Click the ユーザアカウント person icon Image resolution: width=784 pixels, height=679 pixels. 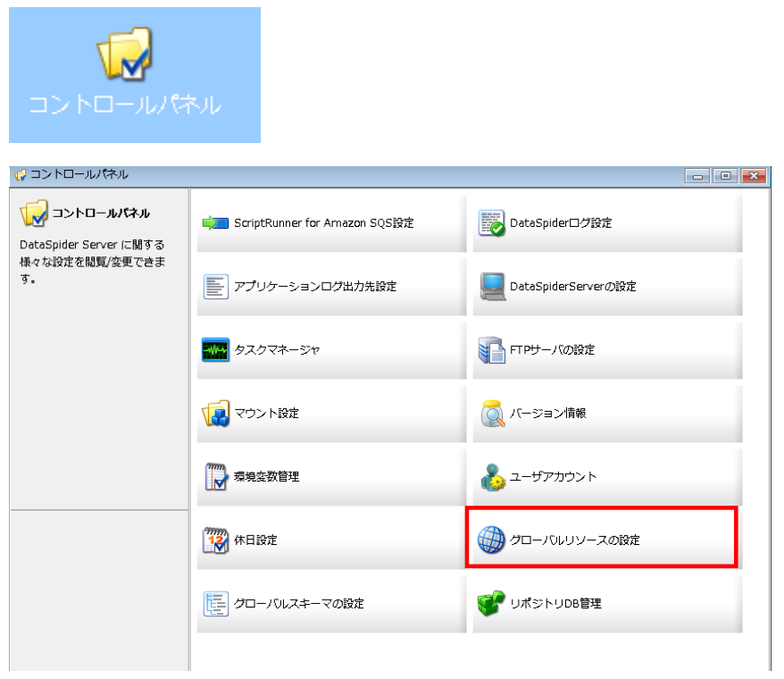pyautogui.click(x=492, y=476)
